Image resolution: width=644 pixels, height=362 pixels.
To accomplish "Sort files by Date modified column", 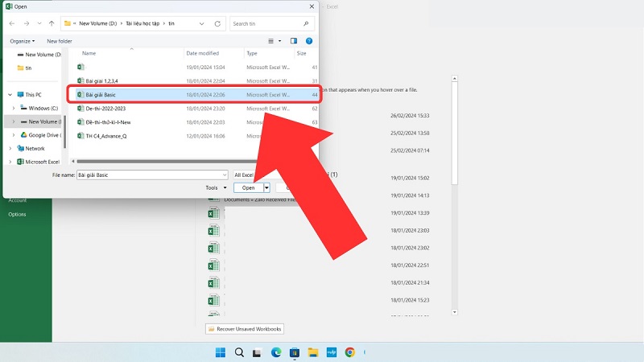I will [202, 53].
